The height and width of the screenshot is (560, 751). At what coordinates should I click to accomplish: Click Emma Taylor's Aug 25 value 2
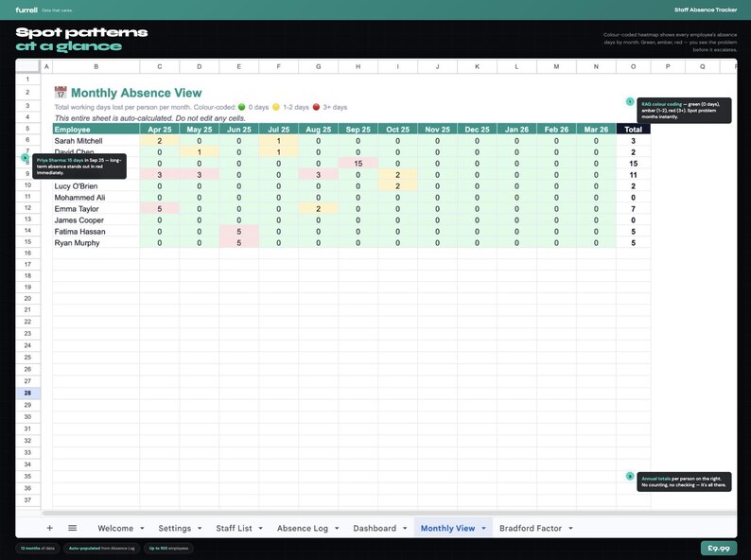click(x=318, y=209)
